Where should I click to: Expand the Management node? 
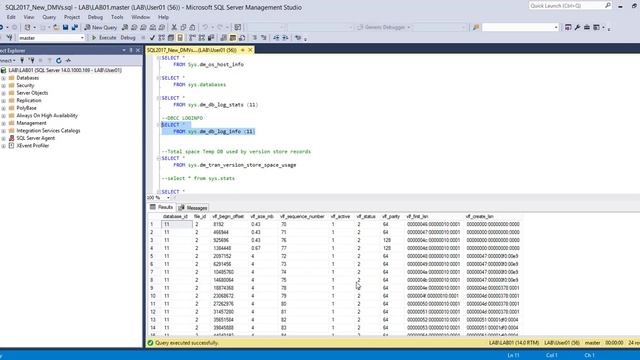[x=3, y=123]
